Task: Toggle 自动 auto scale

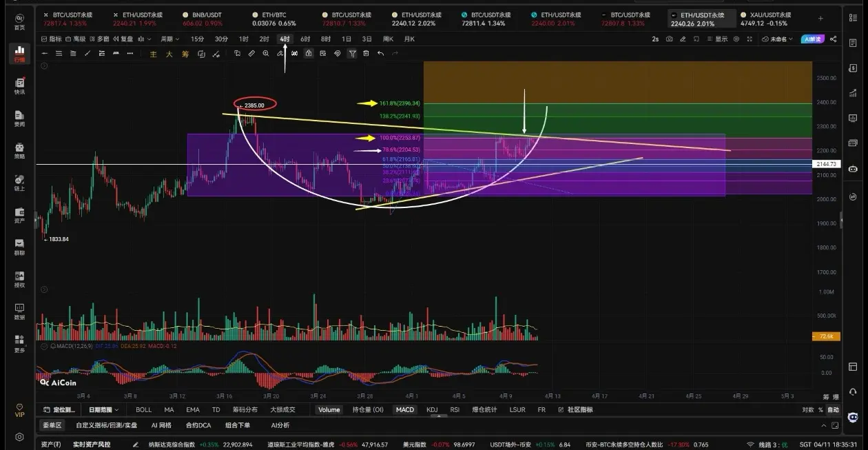Action: point(834,409)
